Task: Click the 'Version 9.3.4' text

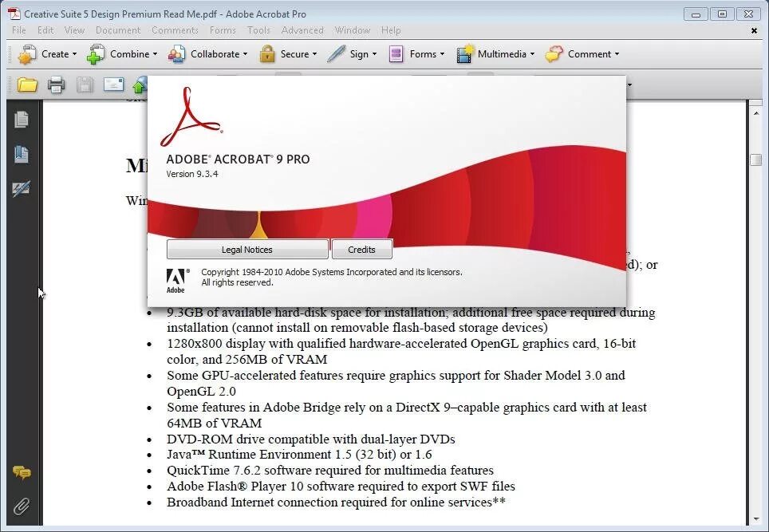Action: 192,174
